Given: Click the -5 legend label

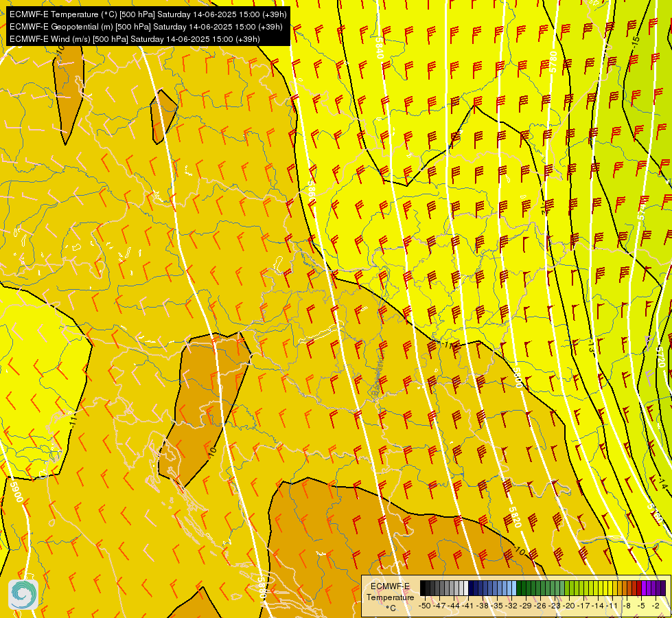Looking at the screenshot, I should click(x=641, y=606).
